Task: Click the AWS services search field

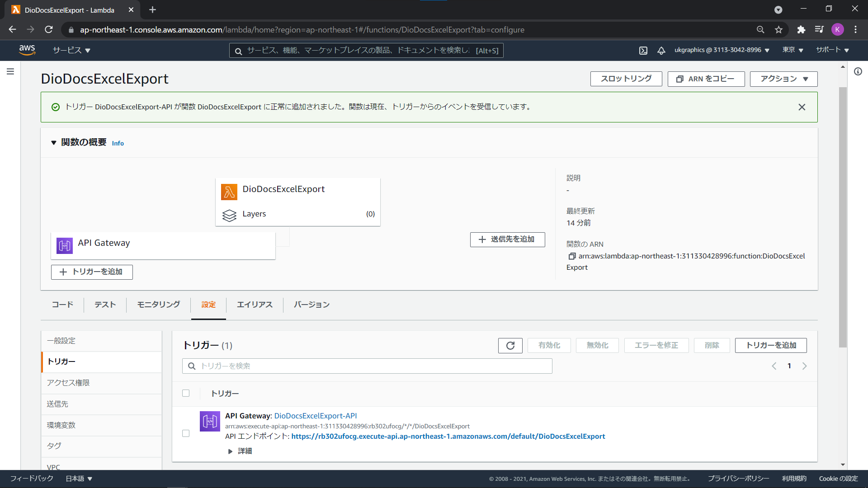Action: point(366,51)
